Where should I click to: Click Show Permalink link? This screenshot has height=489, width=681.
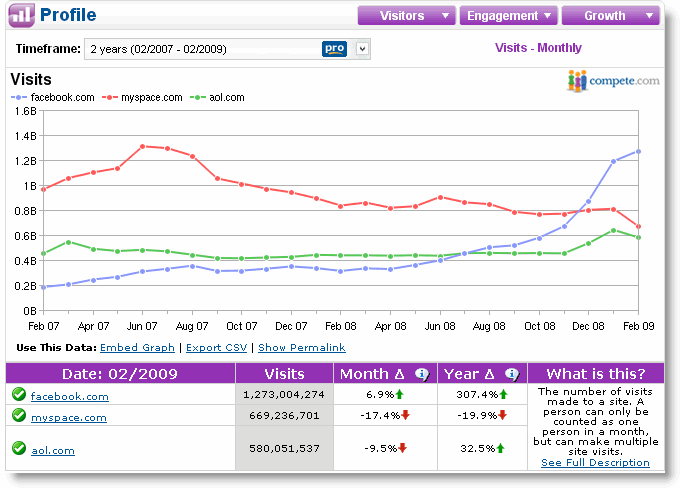click(302, 348)
